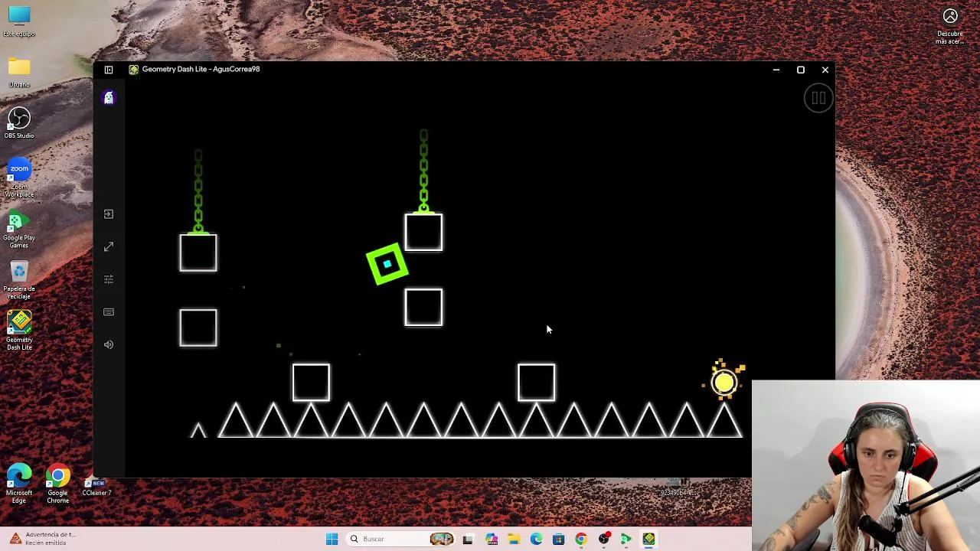Open Microsoft Store from taskbar
The width and height of the screenshot is (980, 551).
pyautogui.click(x=558, y=539)
